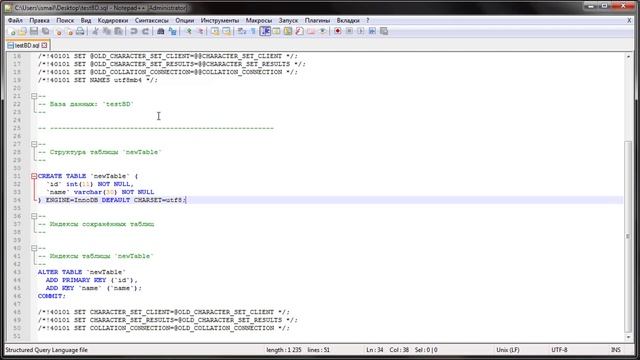Start macro recording red button
Screen dimensions: 640x360
[x=338, y=31]
